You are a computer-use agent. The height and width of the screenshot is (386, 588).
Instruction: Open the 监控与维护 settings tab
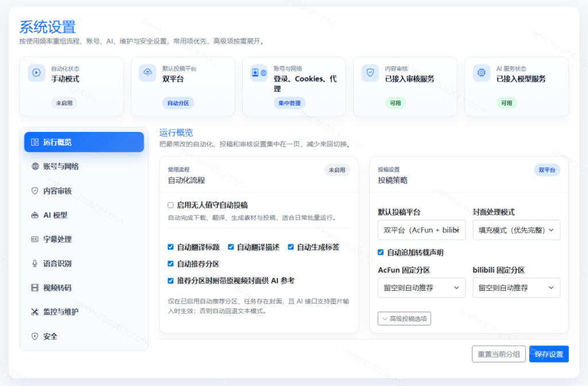84,312
